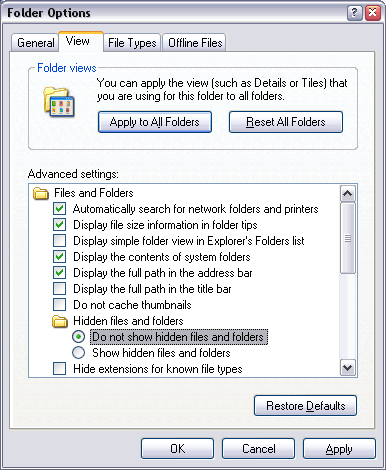Enable Display simple folder view checkbox
The width and height of the screenshot is (386, 470).
60,241
